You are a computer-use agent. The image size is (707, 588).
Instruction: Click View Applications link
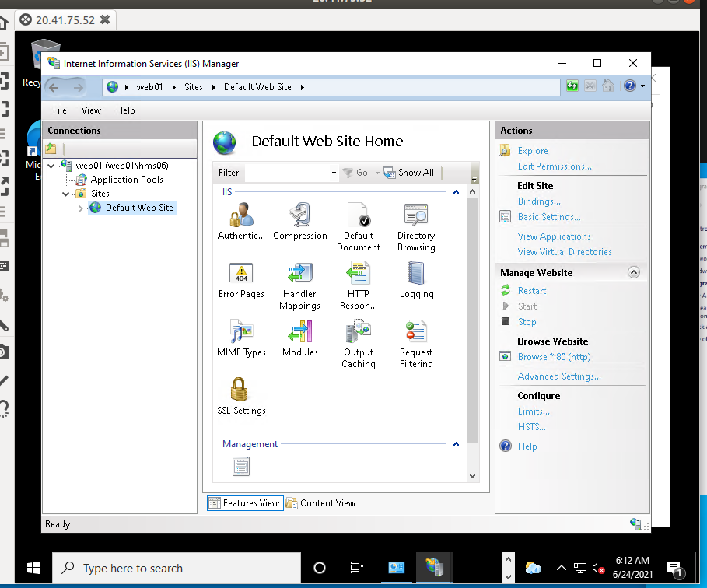coord(554,236)
